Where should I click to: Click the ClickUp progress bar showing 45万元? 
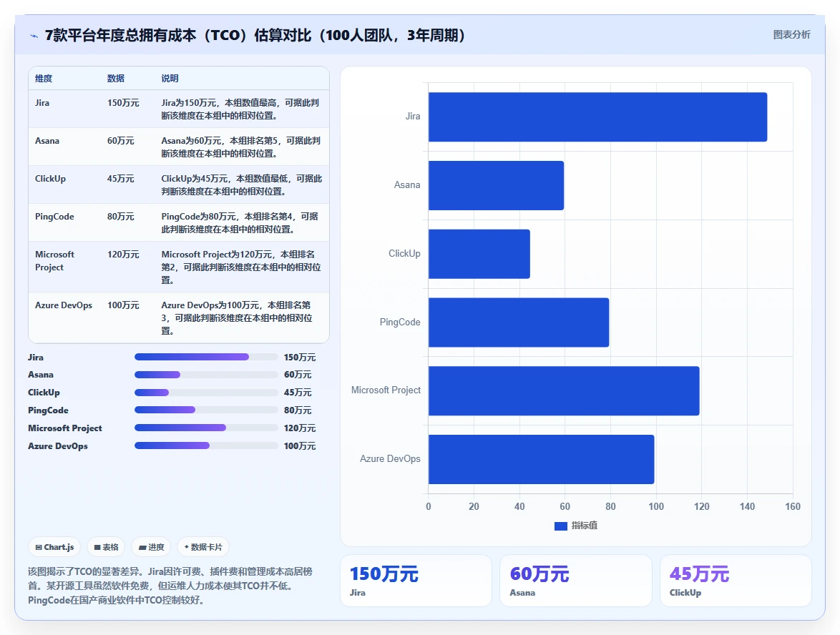click(206, 393)
